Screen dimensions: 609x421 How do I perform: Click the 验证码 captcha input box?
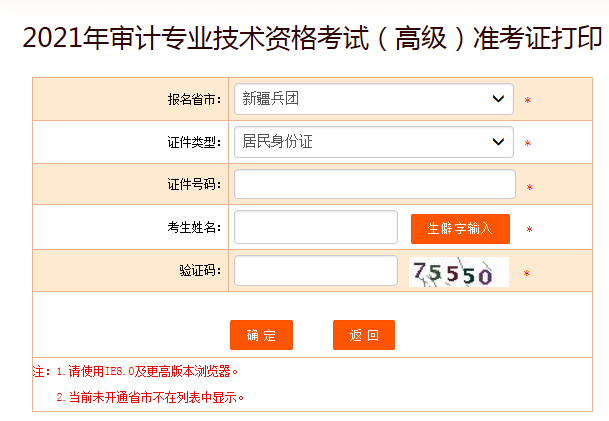[x=315, y=271]
